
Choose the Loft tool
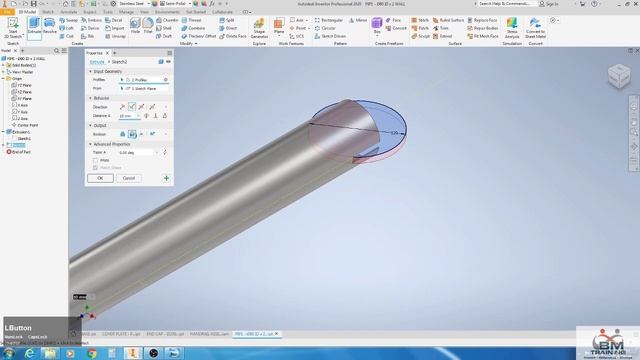coord(67,28)
